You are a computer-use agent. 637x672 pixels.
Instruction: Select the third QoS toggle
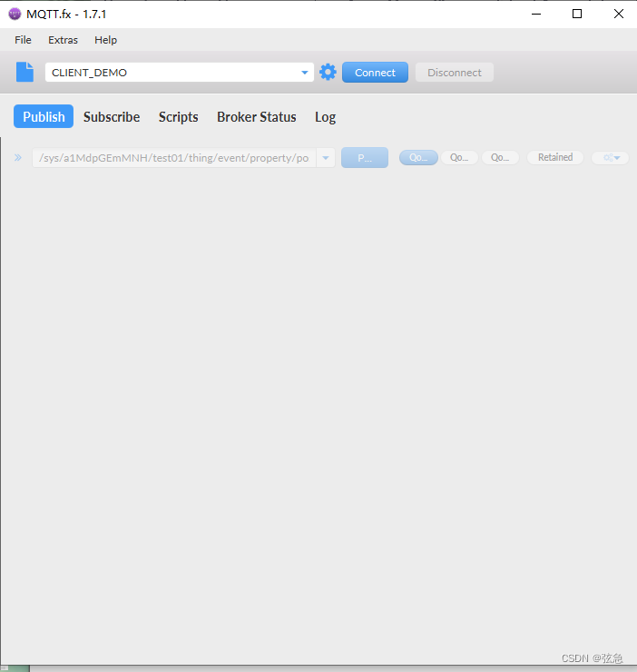(500, 158)
